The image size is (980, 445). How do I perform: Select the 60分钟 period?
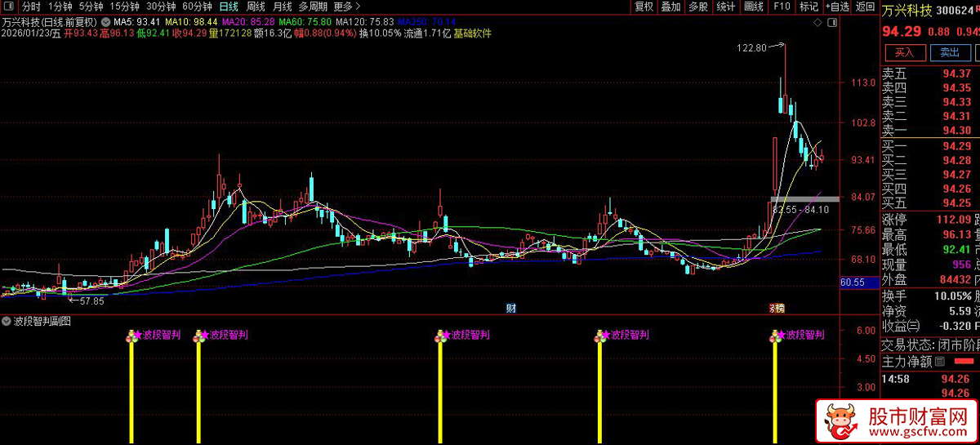point(197,7)
